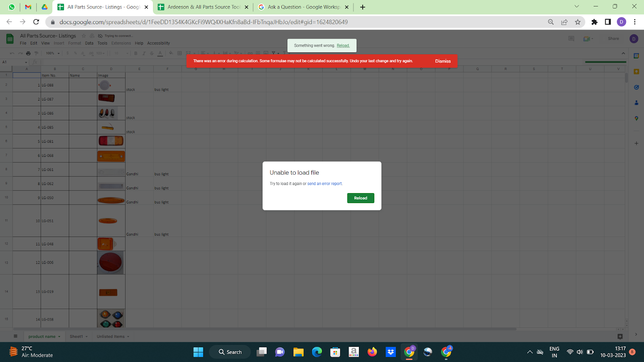Open the Text color picker

tap(160, 53)
